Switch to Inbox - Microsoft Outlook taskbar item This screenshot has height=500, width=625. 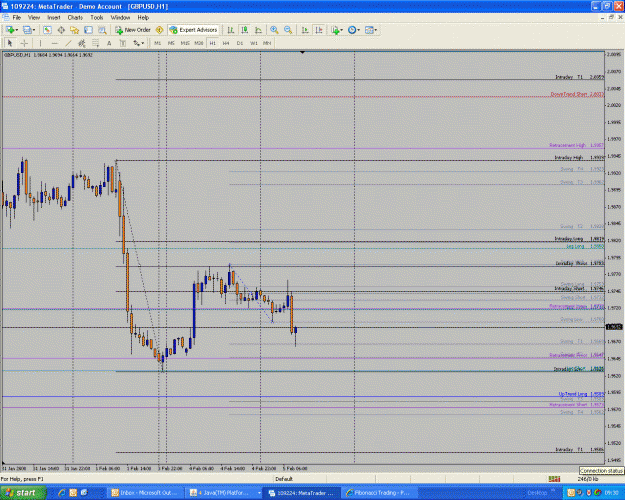pos(146,493)
